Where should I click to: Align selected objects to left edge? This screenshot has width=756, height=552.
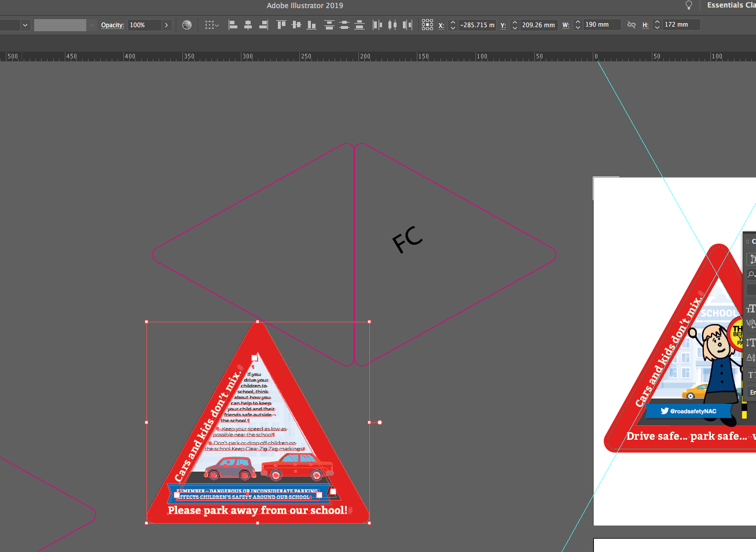(233, 25)
